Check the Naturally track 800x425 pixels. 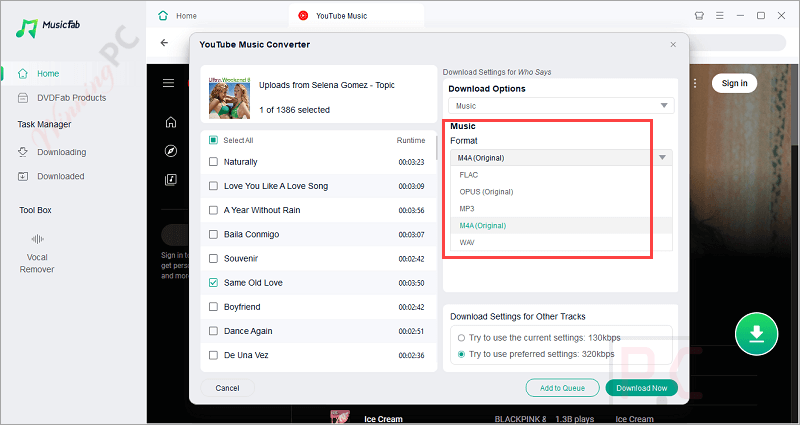tap(213, 162)
